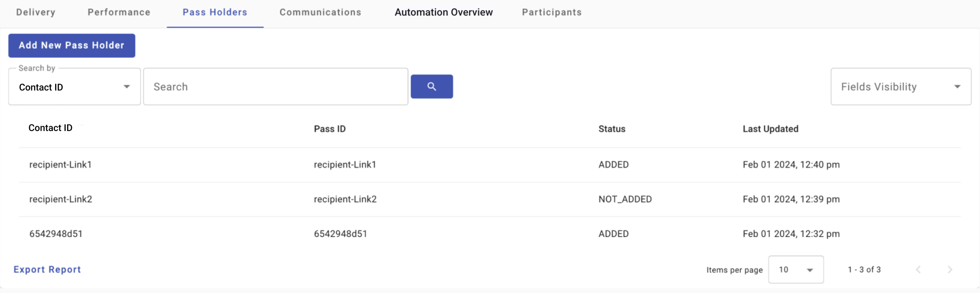
Task: Select 6542948d51 in Contact ID column
Action: (x=56, y=234)
